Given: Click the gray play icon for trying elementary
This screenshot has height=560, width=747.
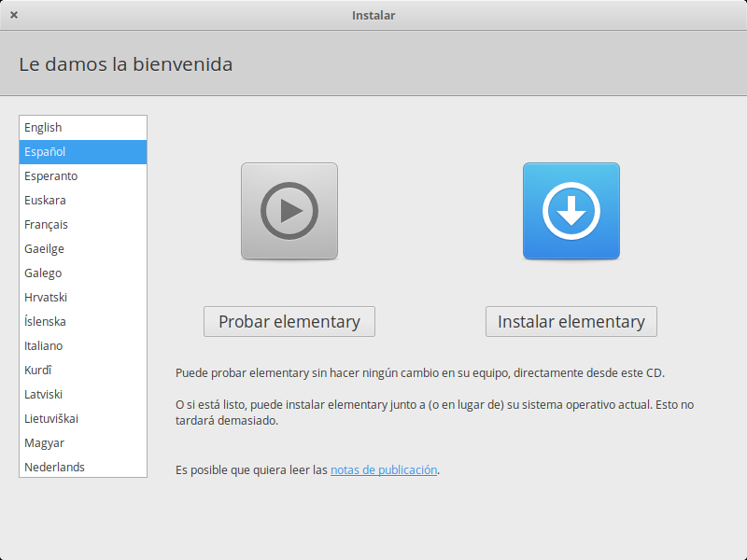Looking at the screenshot, I should click(289, 211).
